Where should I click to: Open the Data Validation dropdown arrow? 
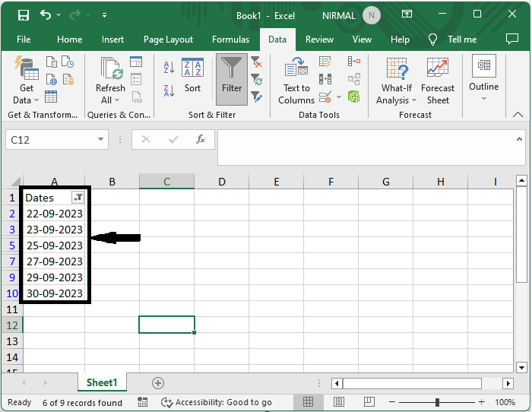(x=339, y=97)
